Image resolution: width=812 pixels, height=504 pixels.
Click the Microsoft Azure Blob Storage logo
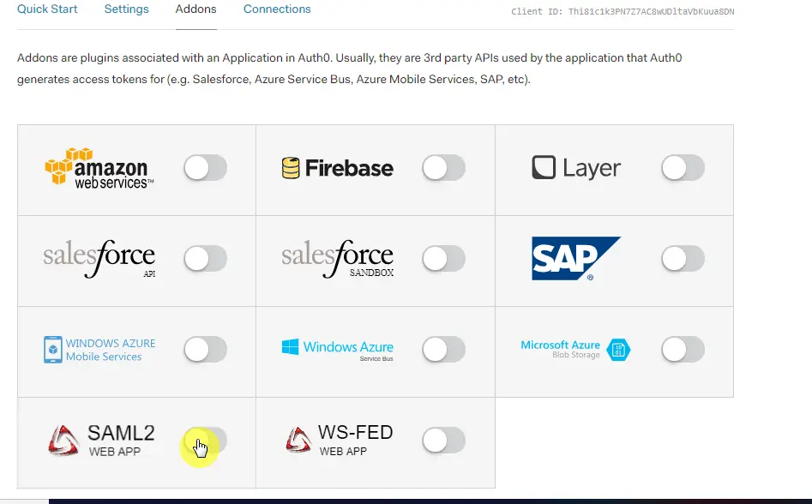pos(575,349)
